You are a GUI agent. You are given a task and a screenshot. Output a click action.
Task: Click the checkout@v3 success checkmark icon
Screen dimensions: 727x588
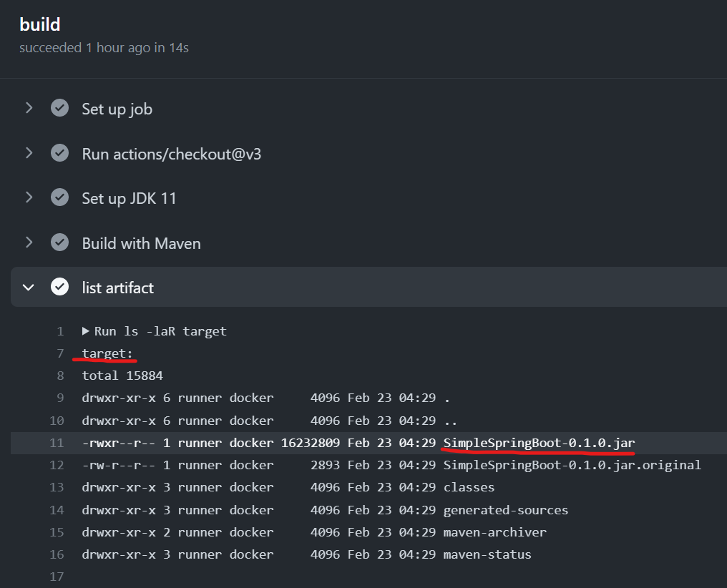[x=59, y=153]
